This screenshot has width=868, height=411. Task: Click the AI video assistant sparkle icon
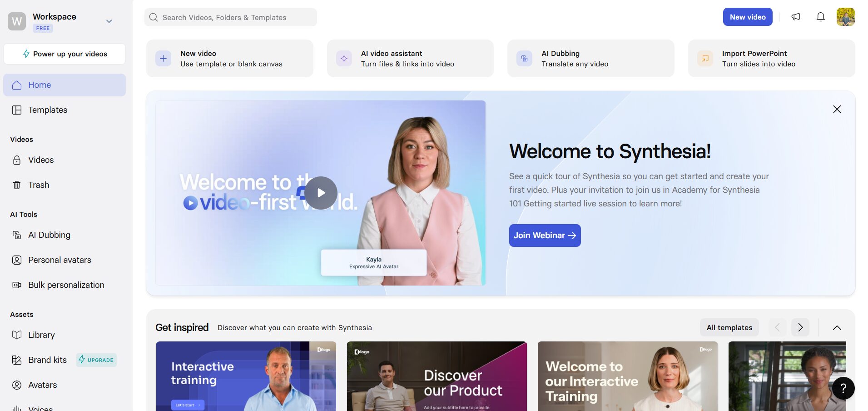(344, 58)
